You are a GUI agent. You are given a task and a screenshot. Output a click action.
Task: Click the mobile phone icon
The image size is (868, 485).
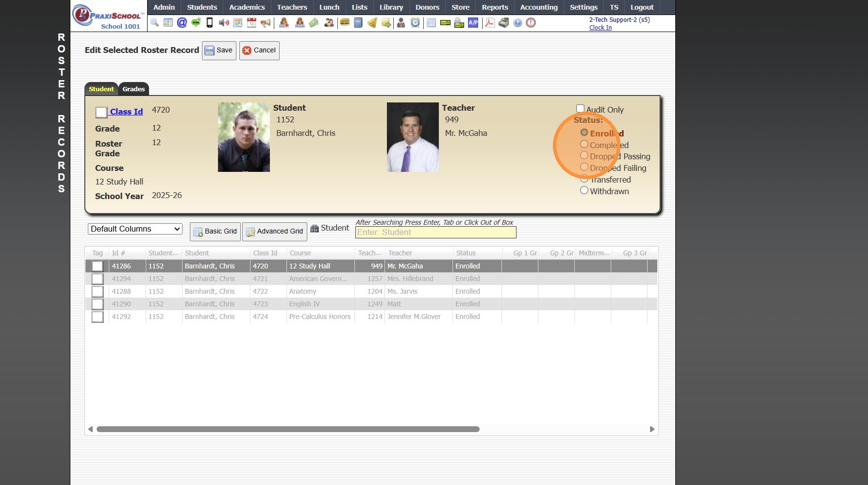tap(210, 23)
